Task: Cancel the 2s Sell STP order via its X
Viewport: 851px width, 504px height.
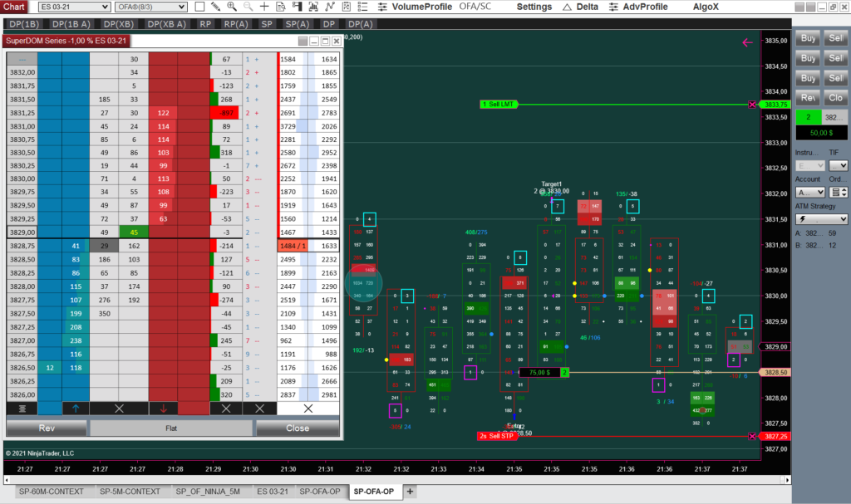Action: coord(751,436)
